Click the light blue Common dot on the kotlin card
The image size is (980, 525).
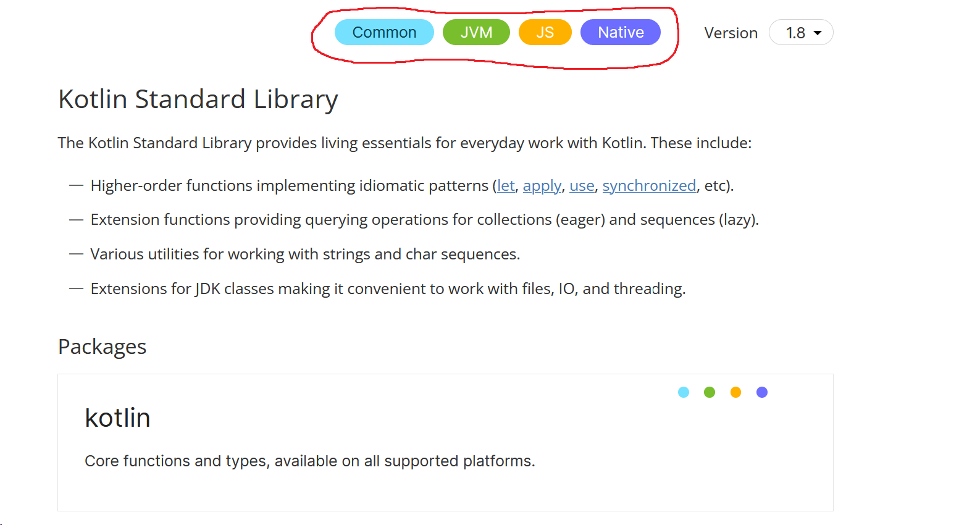coord(684,392)
